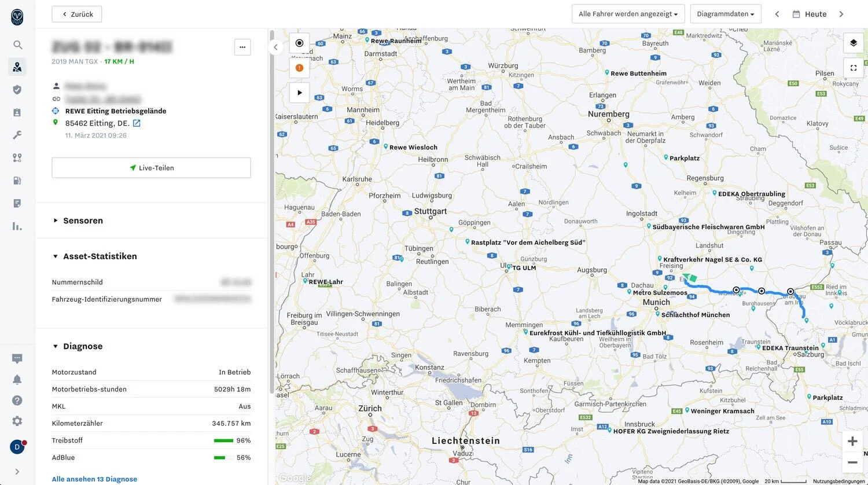868x485 pixels.
Task: Open the documents sidebar icon
Action: [x=17, y=203]
